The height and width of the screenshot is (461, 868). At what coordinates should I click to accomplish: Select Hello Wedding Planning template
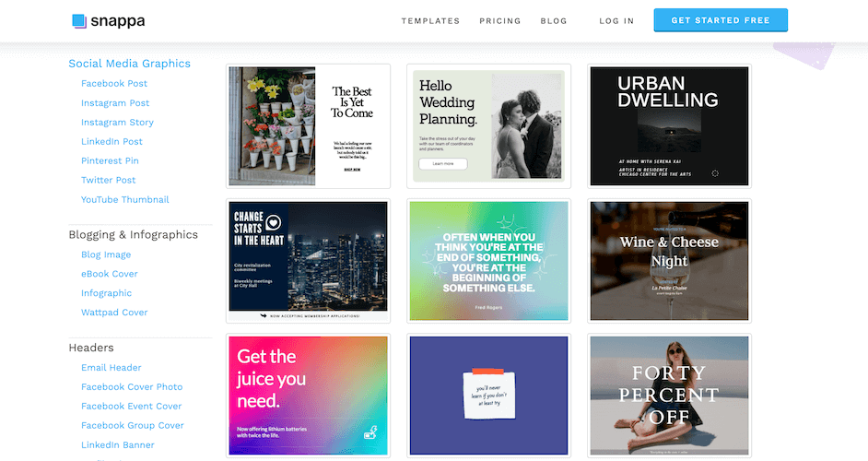(488, 126)
